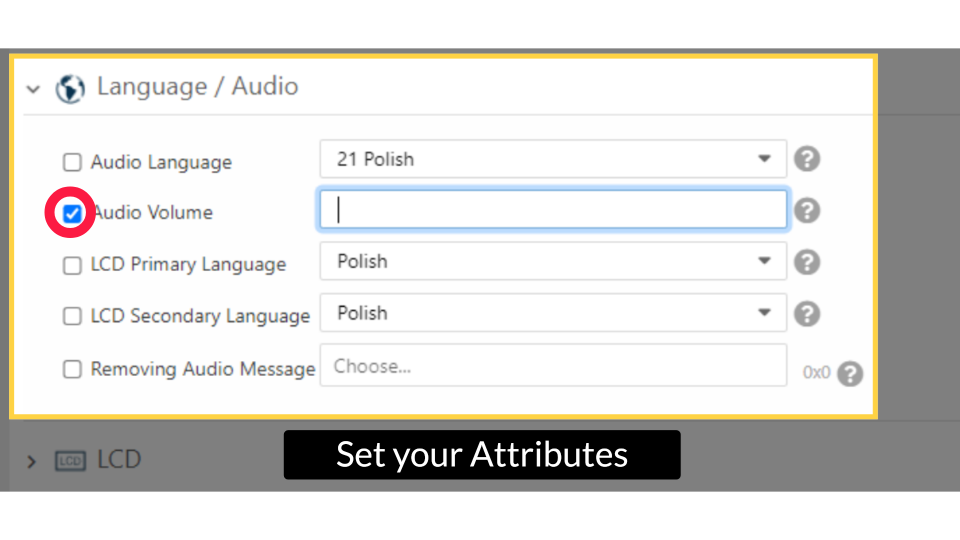960x540 pixels.
Task: Click the Removing Audio Message Choose field
Action: pyautogui.click(x=553, y=366)
